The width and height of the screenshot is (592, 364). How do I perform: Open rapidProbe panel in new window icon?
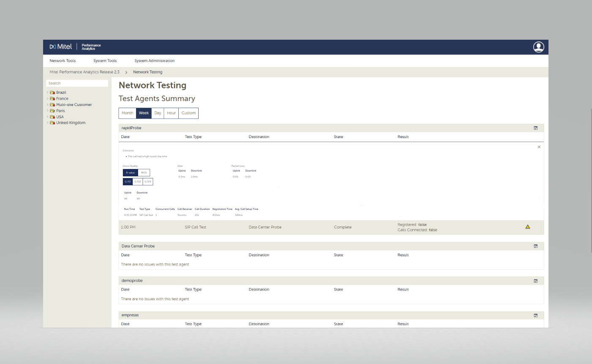(535, 128)
